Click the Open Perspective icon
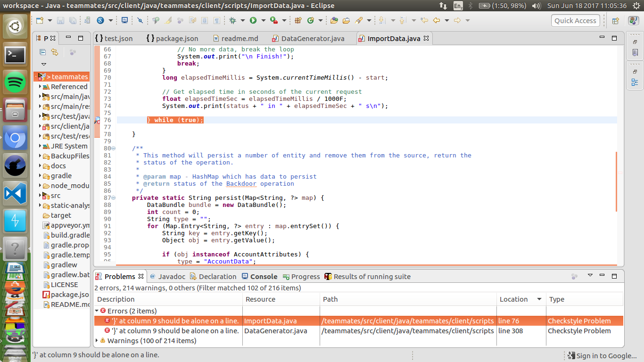The height and width of the screenshot is (362, 644). [615, 21]
